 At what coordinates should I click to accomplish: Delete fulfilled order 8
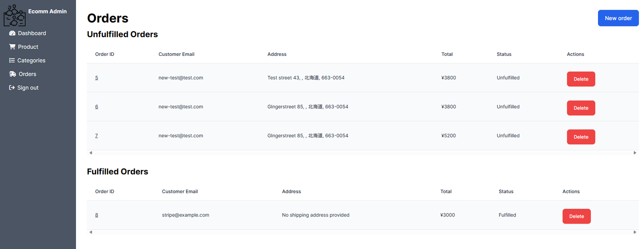(x=576, y=216)
